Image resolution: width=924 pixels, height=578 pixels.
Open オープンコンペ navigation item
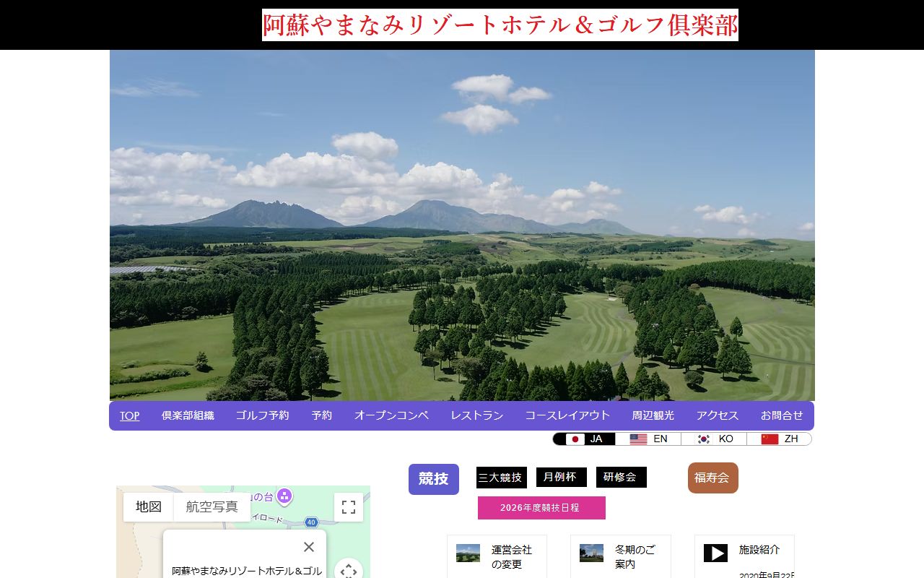391,415
